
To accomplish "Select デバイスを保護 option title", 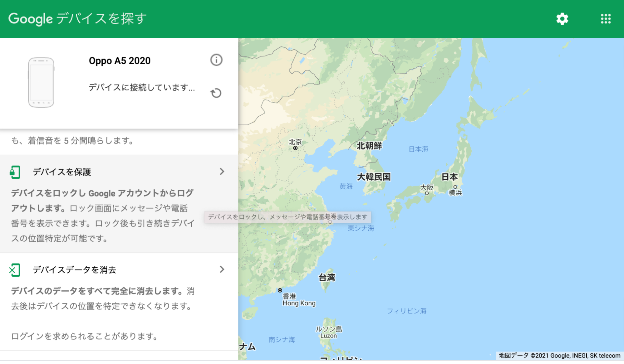I will point(62,172).
